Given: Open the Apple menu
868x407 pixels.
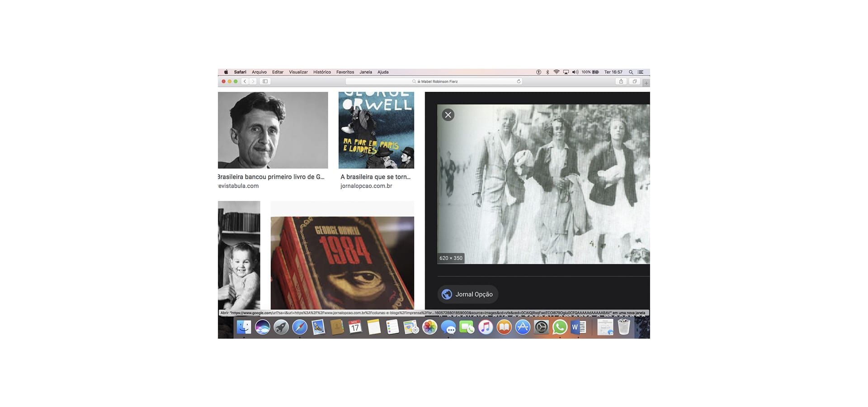Looking at the screenshot, I should [x=226, y=72].
